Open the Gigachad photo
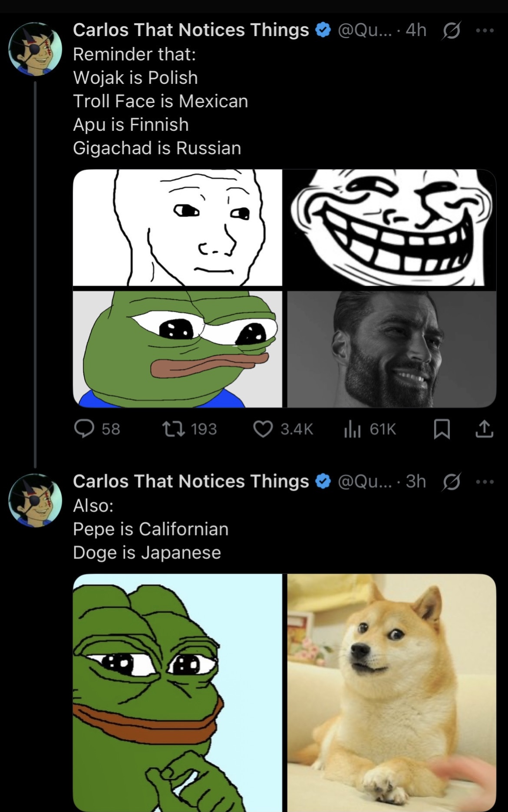The image size is (508, 812). 392,349
